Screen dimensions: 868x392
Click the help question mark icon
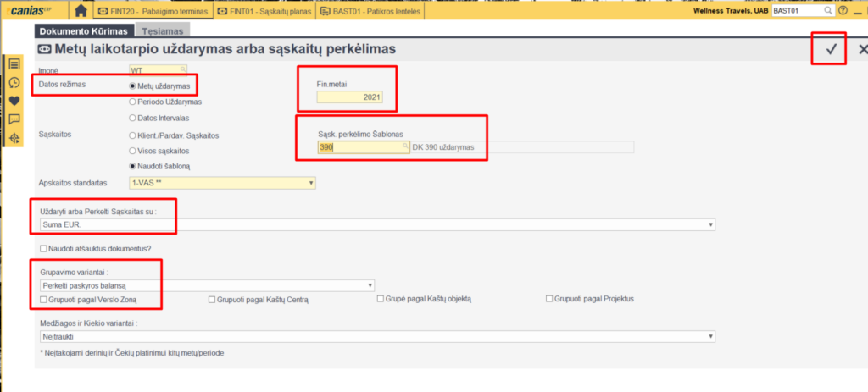point(842,11)
